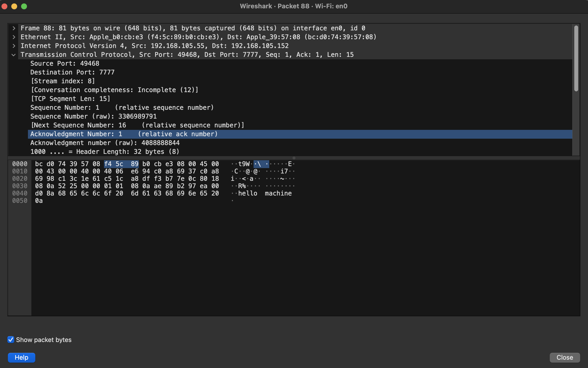Select the Next Sequence Number: 16 row
This screenshot has width=588, height=368.
click(300, 125)
